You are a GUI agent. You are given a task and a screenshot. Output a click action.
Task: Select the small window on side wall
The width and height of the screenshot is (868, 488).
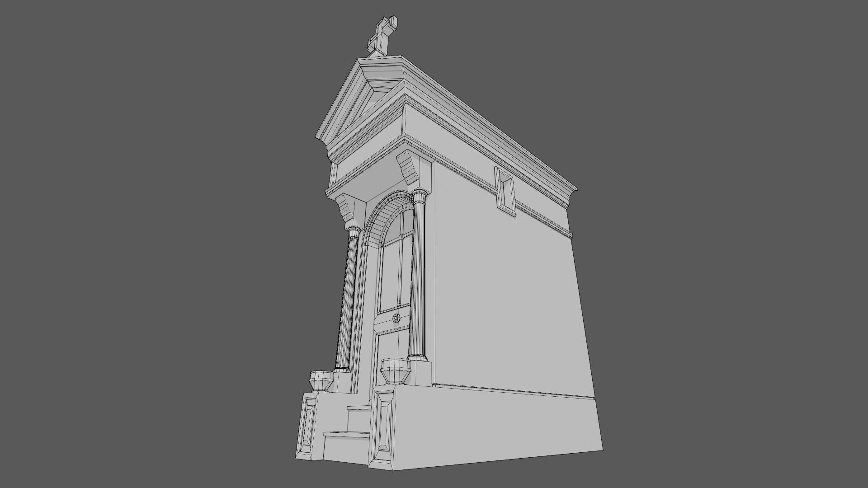(x=505, y=192)
